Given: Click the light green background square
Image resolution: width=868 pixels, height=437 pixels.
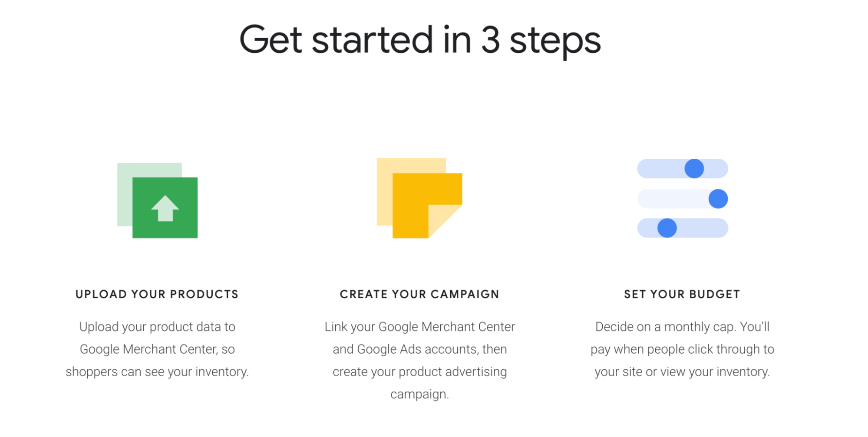Looking at the screenshot, I should [x=125, y=194].
